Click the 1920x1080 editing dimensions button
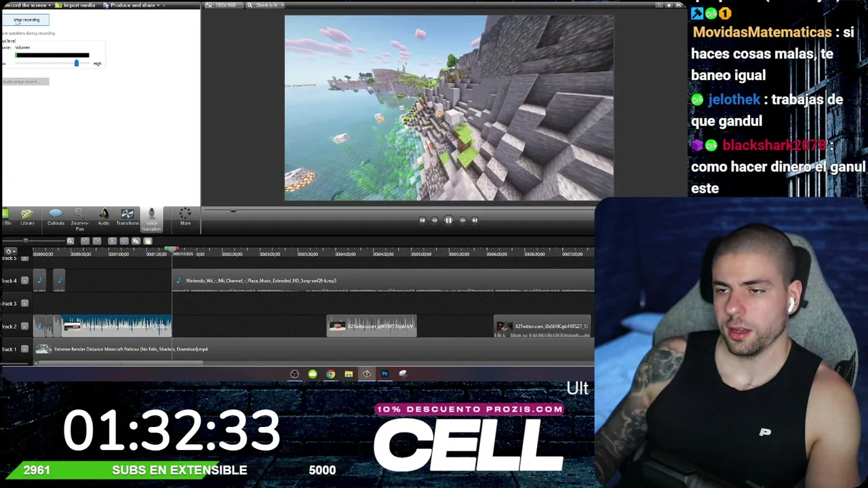Screen dimensions: 868x488 (223, 5)
